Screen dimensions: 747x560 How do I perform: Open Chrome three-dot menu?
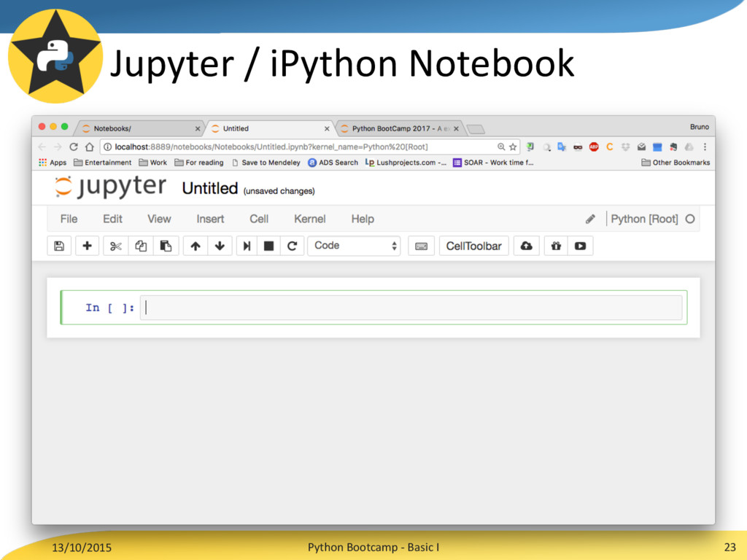[705, 147]
